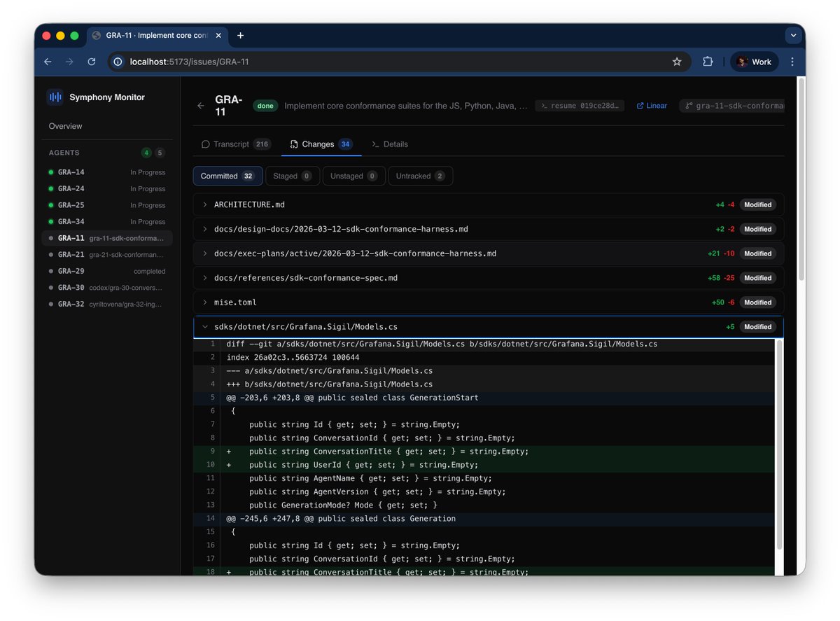Go back using the arrow beside GRA-11
Viewport: 840px width, 621px height.
201,106
